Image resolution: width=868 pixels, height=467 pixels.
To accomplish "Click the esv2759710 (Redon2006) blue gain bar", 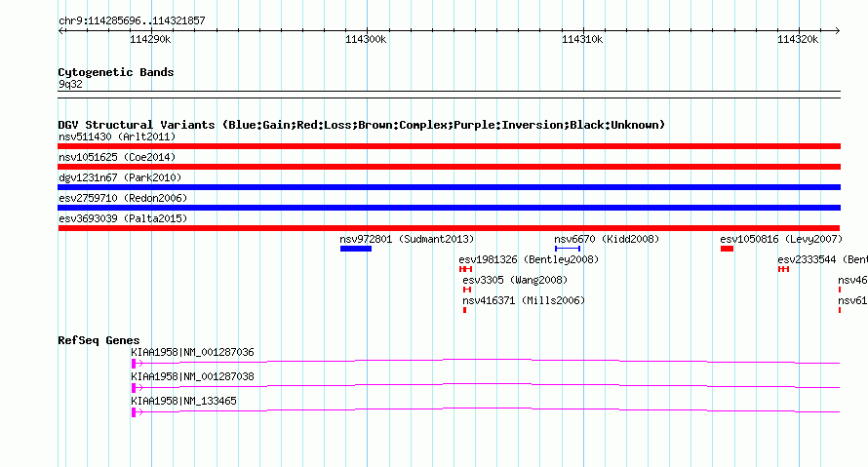I will pos(449,208).
